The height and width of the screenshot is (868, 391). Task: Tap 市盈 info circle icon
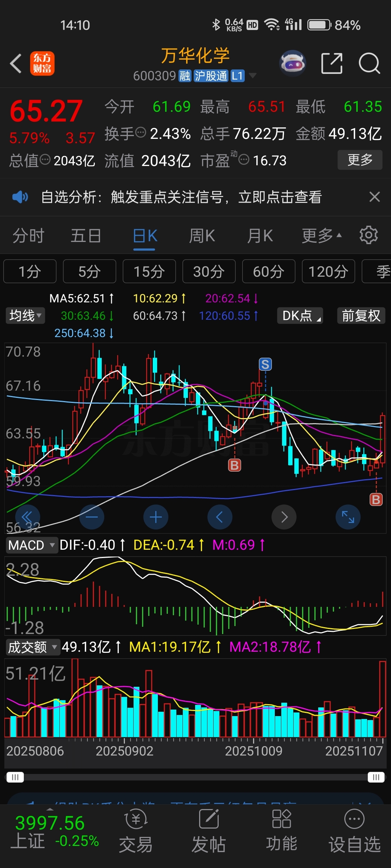point(244,159)
